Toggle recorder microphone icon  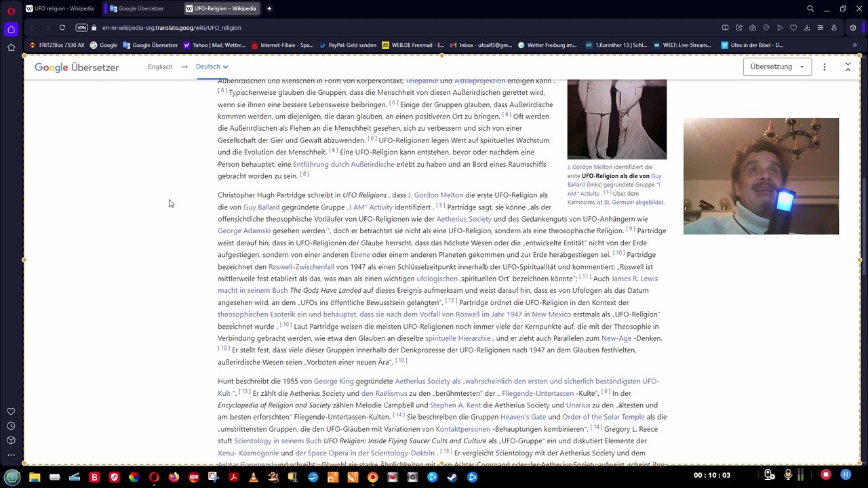point(789,475)
